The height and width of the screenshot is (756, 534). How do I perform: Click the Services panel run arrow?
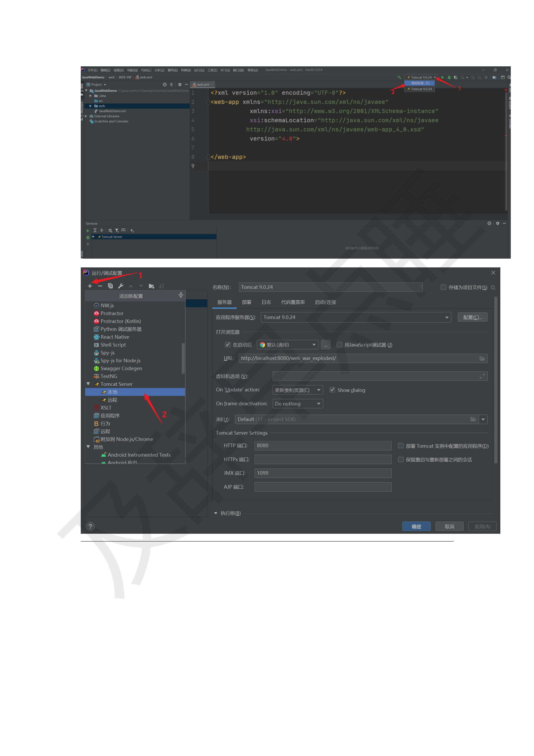click(x=88, y=231)
